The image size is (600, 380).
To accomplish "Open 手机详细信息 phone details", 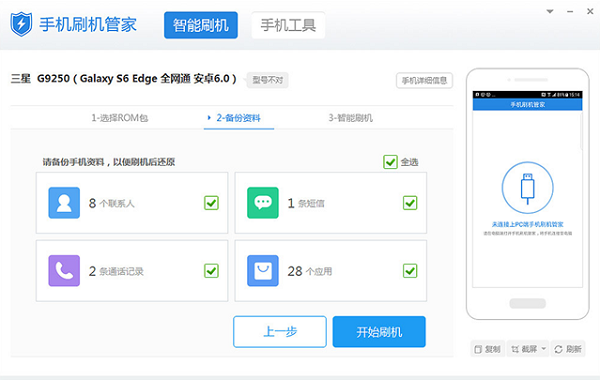I will (424, 80).
